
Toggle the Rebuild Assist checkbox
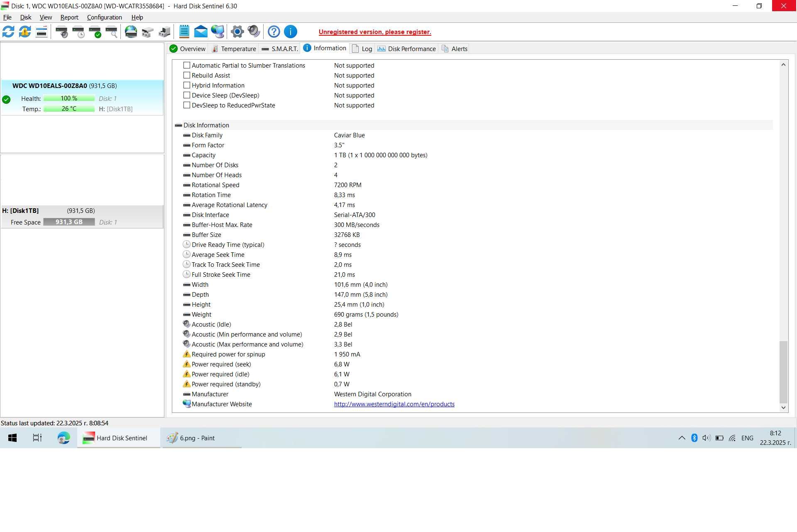pyautogui.click(x=187, y=75)
